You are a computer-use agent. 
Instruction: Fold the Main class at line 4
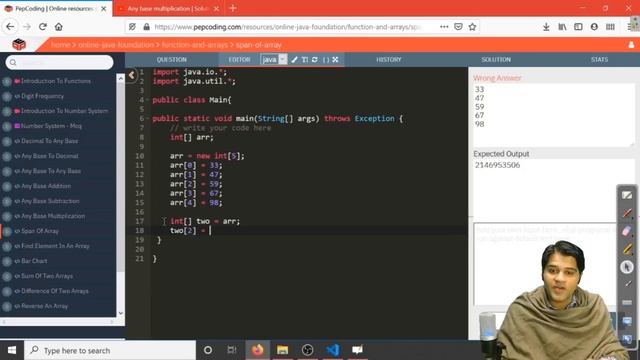pyautogui.click(x=147, y=100)
